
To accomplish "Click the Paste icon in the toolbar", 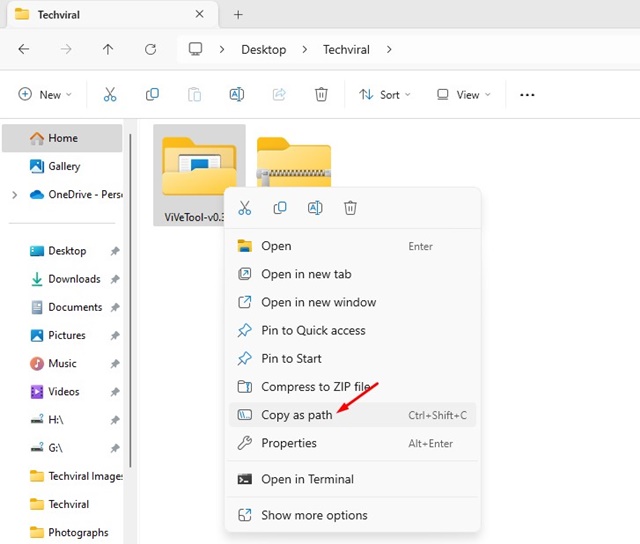I will pos(194,95).
